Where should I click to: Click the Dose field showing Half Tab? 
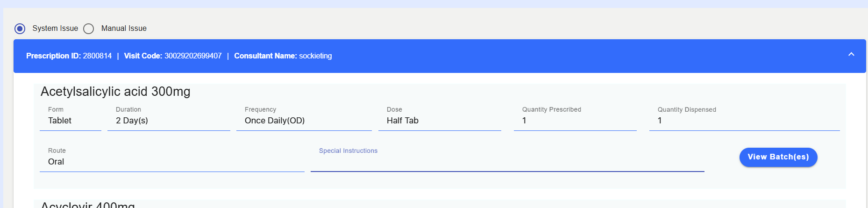(440, 121)
